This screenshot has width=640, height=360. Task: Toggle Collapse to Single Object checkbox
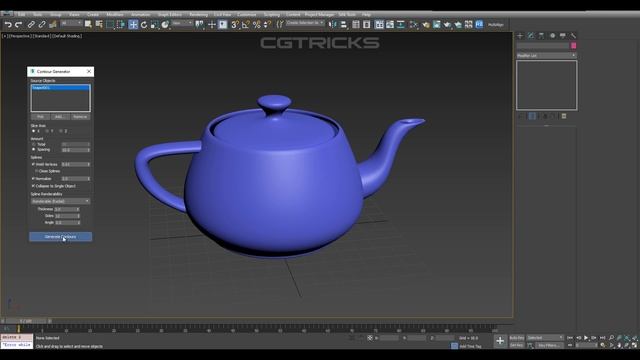pyautogui.click(x=33, y=186)
